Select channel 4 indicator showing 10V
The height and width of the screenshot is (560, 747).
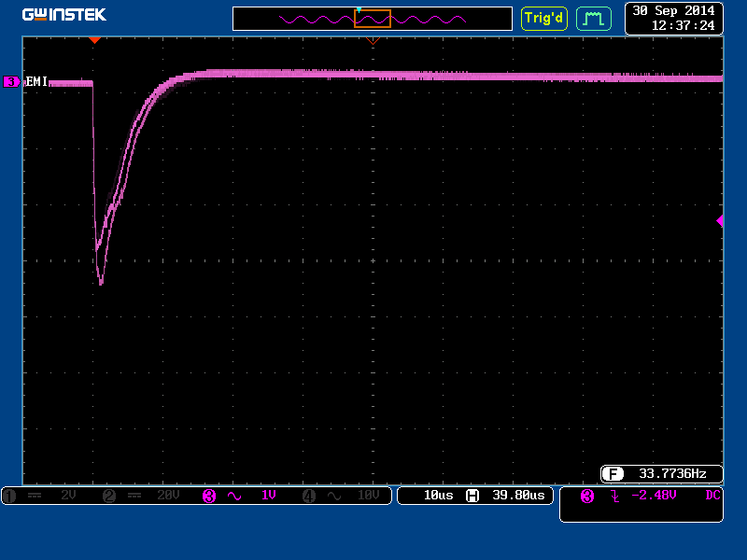click(x=341, y=496)
